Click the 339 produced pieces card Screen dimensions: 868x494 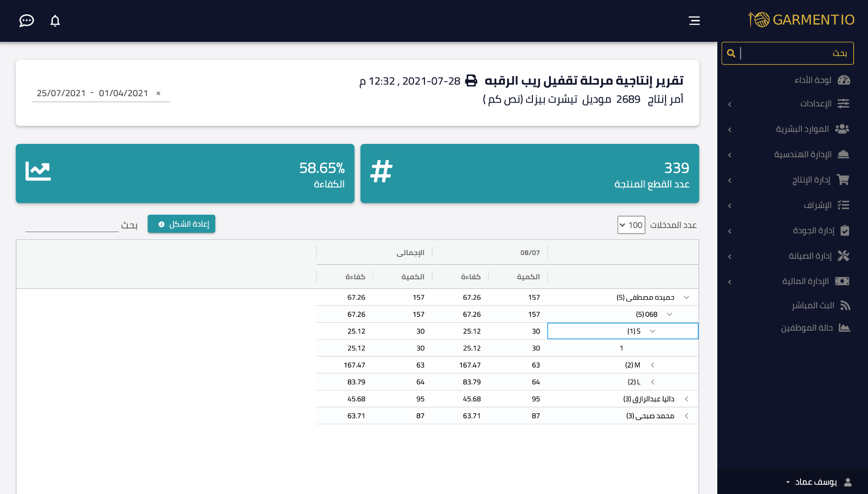point(530,173)
